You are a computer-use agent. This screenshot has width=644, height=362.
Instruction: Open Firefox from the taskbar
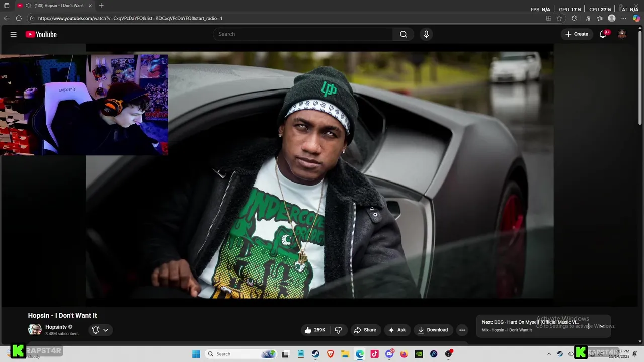click(404, 354)
